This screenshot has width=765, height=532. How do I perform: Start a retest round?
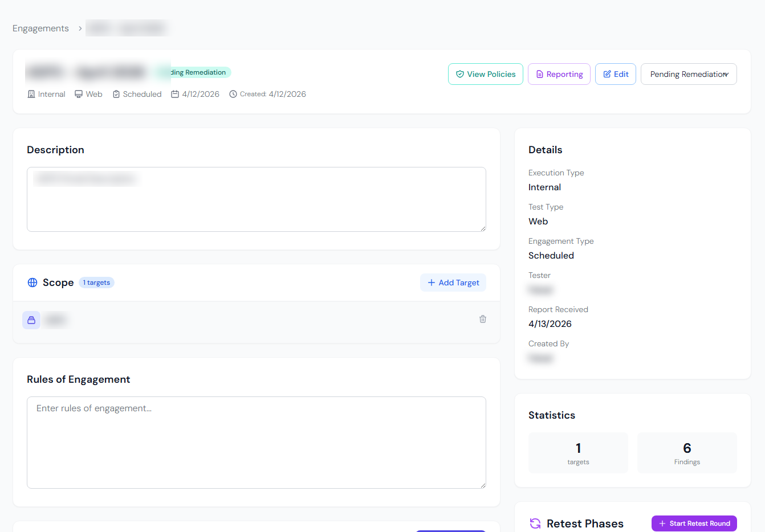(x=694, y=523)
